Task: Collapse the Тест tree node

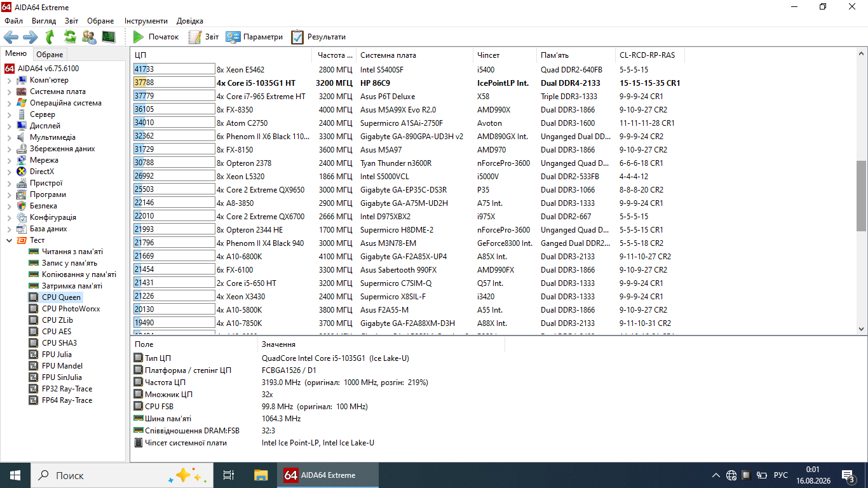Action: click(9, 241)
